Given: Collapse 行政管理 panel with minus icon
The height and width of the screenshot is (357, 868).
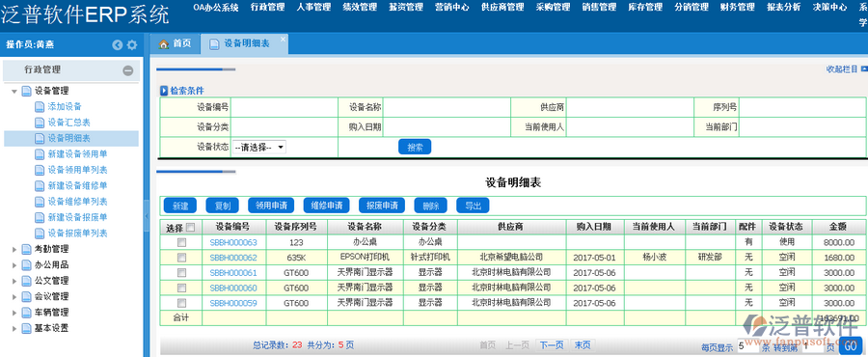Looking at the screenshot, I should [x=128, y=70].
